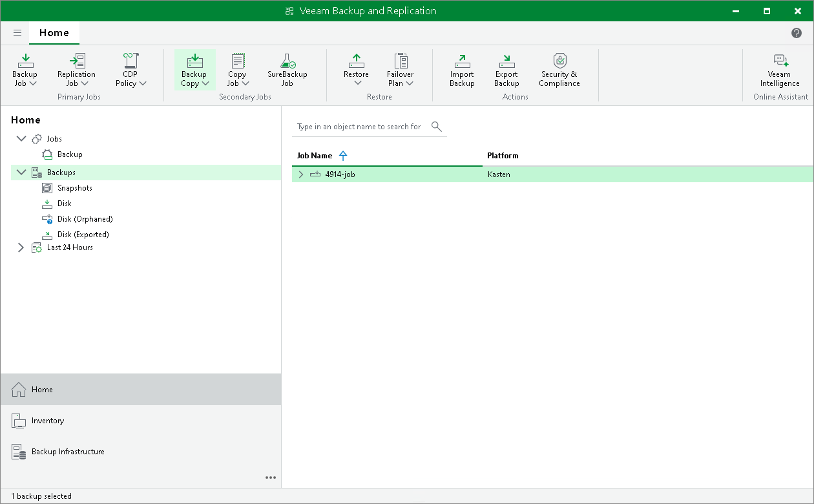Image resolution: width=814 pixels, height=504 pixels.
Task: Select Disk (Exported) in tree
Action: coord(83,235)
